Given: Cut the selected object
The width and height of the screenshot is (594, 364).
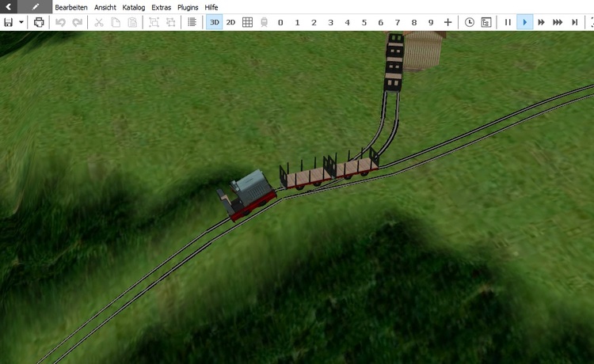Looking at the screenshot, I should (98, 22).
